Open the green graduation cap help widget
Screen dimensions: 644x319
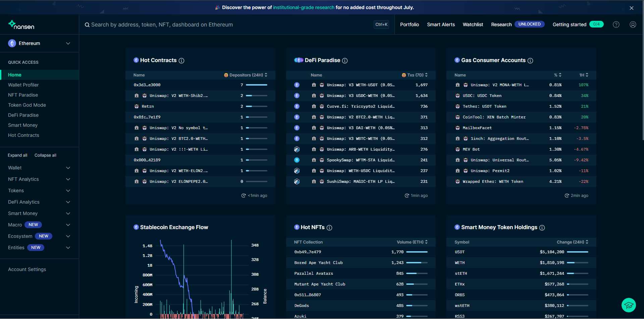(628, 305)
